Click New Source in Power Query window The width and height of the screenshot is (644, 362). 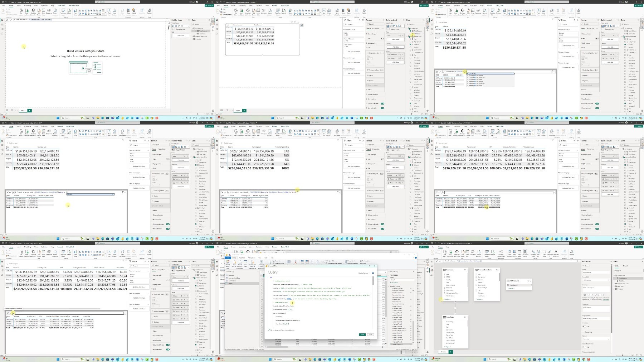[234, 263]
